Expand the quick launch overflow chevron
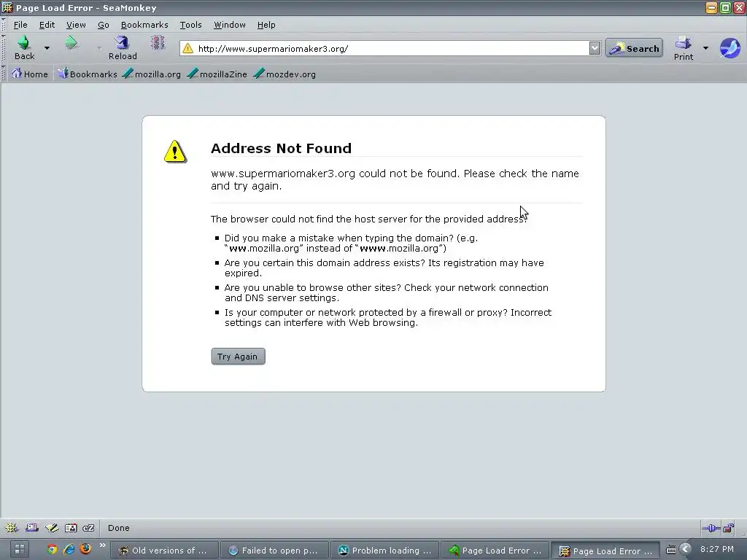This screenshot has width=747, height=560. [x=102, y=545]
